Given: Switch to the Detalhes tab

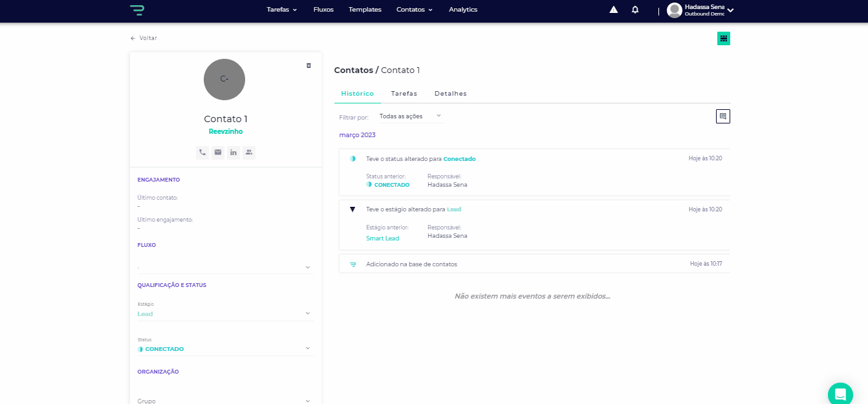Looking at the screenshot, I should [450, 94].
